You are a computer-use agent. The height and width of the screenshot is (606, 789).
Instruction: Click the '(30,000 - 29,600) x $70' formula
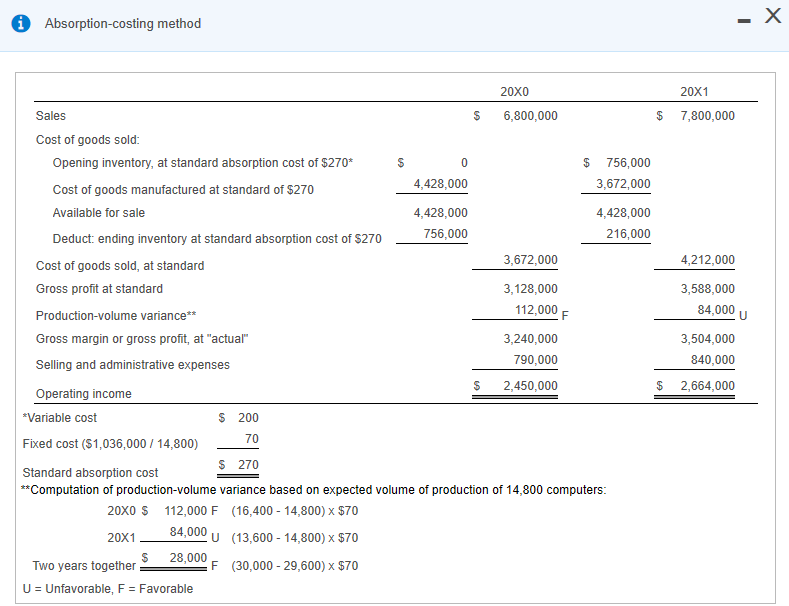click(295, 566)
